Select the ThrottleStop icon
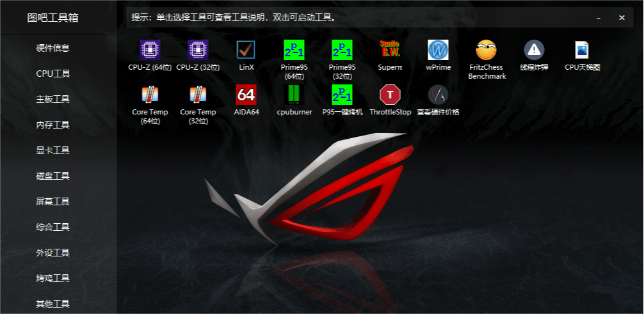Screen dimensions: 644x314 coord(390,95)
